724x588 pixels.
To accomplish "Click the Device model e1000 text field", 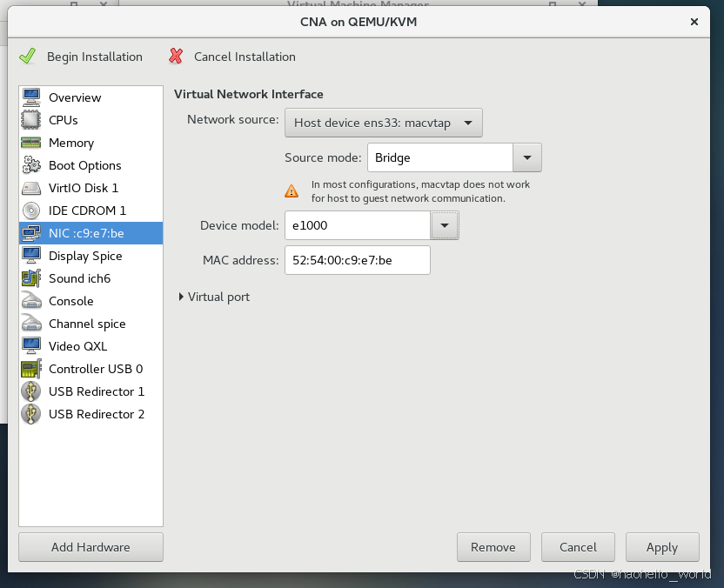I will 358,225.
